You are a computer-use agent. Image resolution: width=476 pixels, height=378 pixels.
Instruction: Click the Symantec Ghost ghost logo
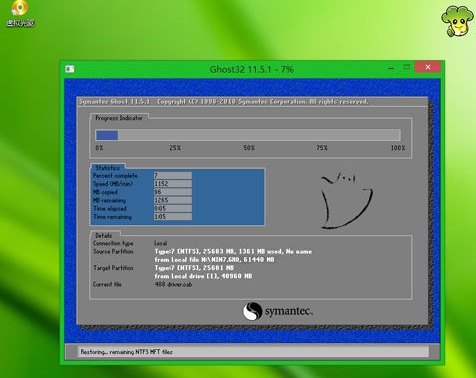[346, 200]
